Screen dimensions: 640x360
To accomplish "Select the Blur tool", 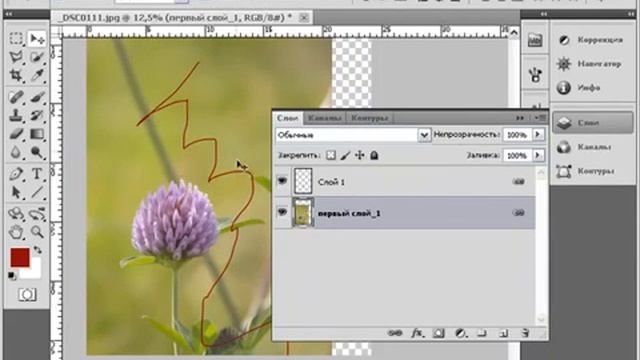I will pyautogui.click(x=16, y=152).
